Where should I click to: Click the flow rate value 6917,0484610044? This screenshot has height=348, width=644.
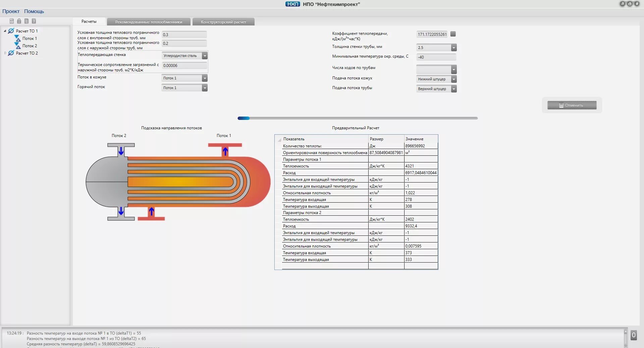pos(421,173)
